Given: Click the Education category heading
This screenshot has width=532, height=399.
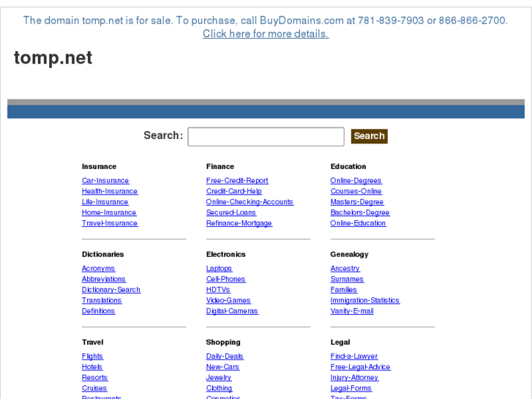Looking at the screenshot, I should [x=348, y=166].
